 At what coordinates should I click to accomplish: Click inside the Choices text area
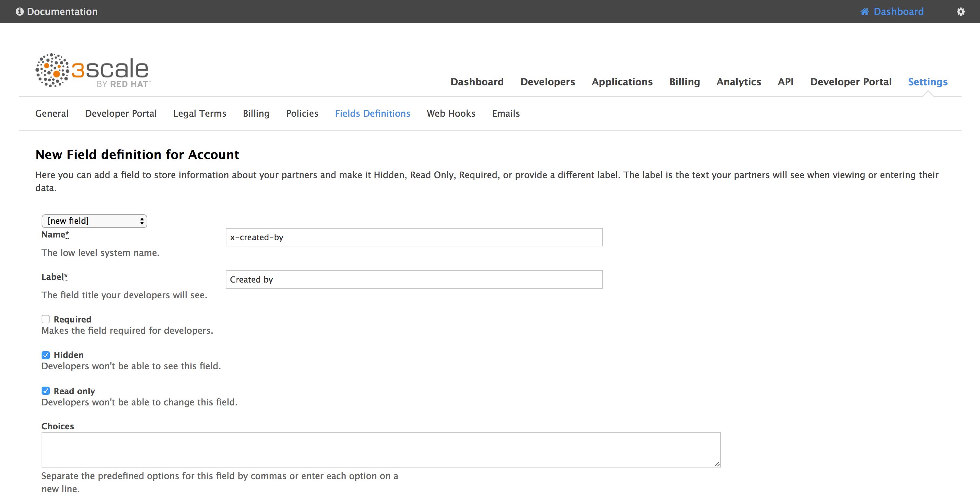pos(381,449)
